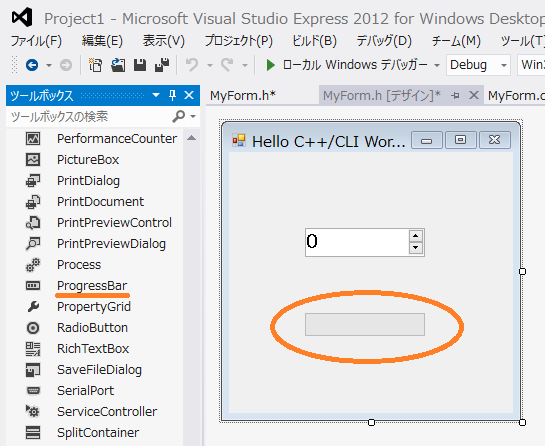Select the Process gears icon in toolbox
Screen dimensions: 545x446
(x=33, y=265)
